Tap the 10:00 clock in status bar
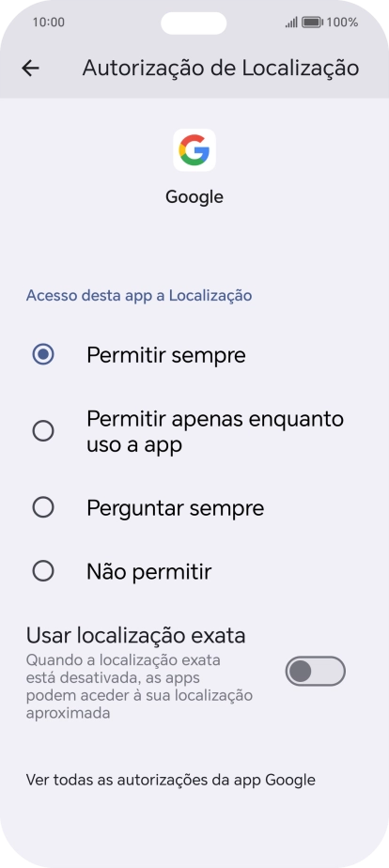This screenshot has height=868, width=389. (x=49, y=23)
